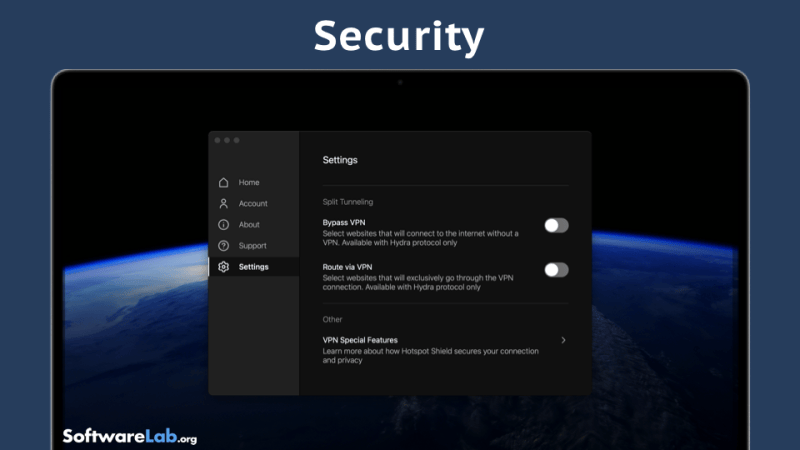Open the Home sidebar item
The width and height of the screenshot is (800, 450).
249,182
